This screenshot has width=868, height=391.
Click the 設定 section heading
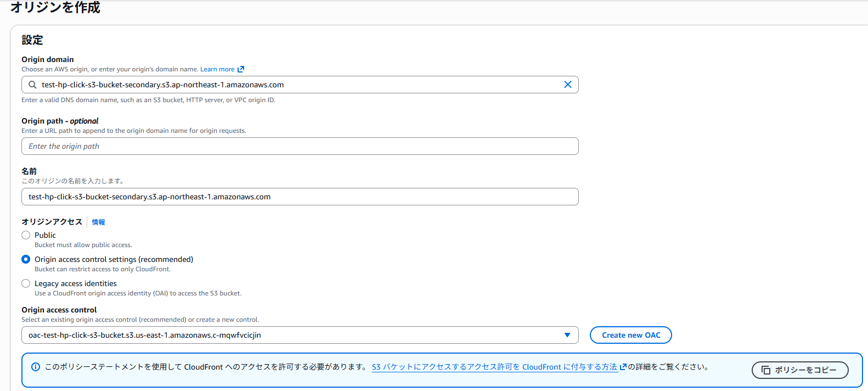pos(32,40)
